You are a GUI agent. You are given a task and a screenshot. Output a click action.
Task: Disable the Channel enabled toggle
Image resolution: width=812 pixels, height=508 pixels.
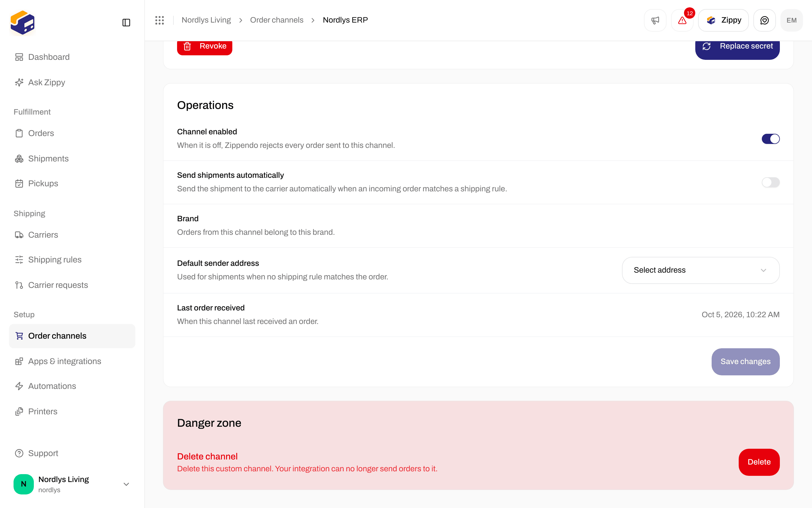point(770,139)
